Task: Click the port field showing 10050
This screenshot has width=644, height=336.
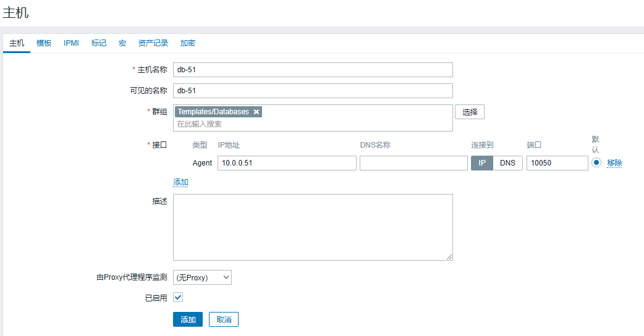Action: [557, 163]
